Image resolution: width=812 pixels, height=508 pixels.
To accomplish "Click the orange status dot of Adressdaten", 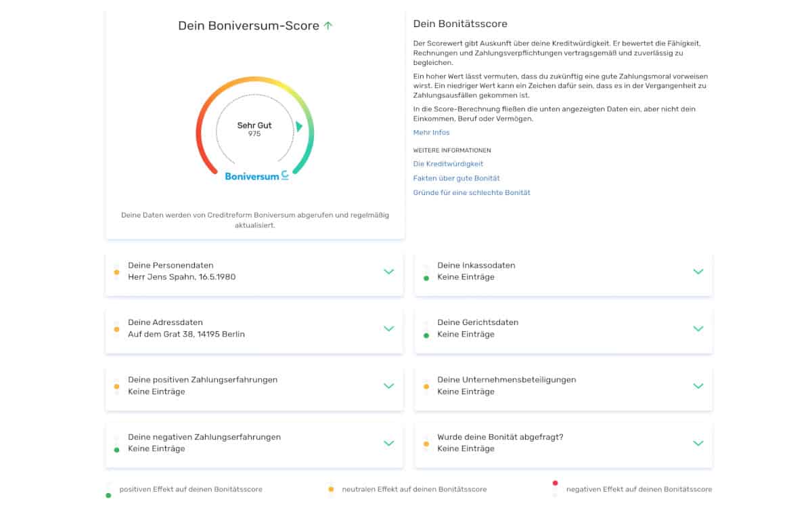I will pos(116,329).
